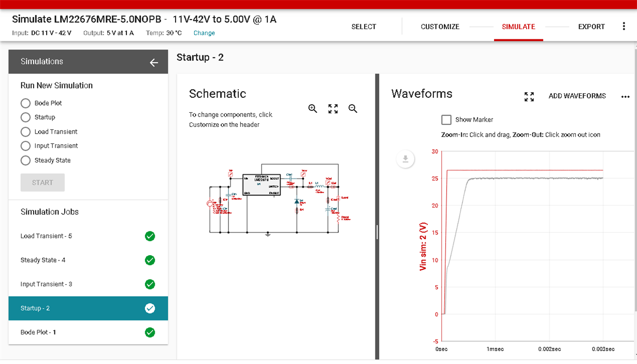
Task: Enable the Show Marker checkbox
Action: coord(446,120)
